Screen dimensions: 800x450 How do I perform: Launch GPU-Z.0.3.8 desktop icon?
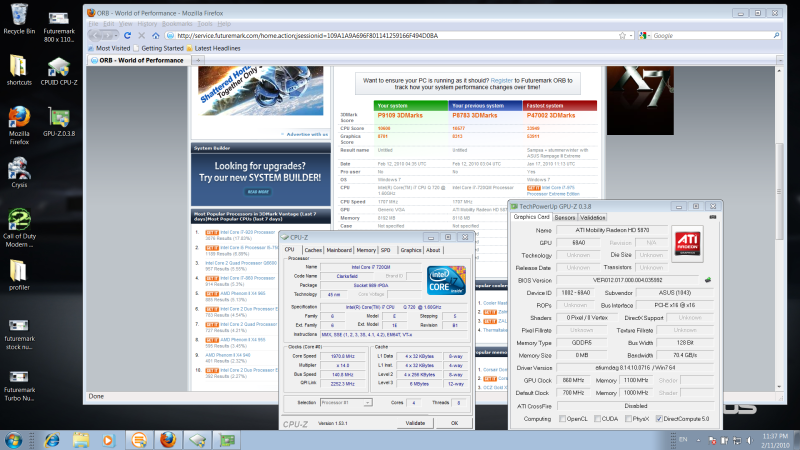click(59, 121)
